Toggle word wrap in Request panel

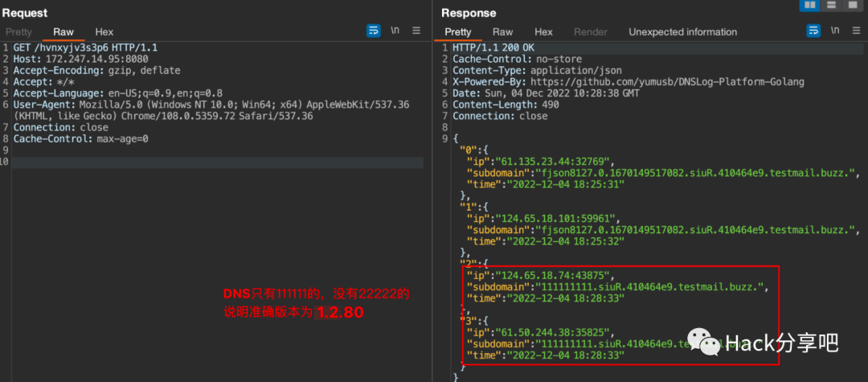point(374,31)
